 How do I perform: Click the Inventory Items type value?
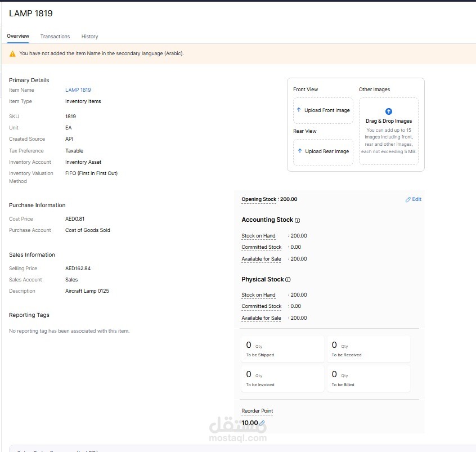(83, 101)
